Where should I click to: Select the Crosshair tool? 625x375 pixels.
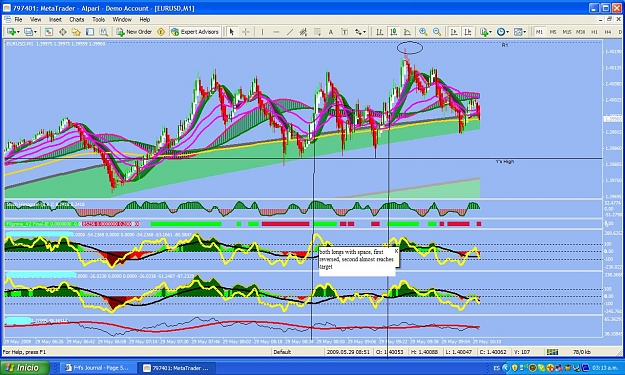pos(246,32)
